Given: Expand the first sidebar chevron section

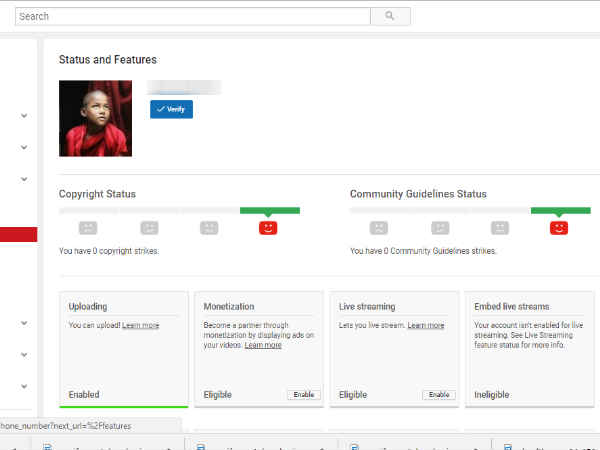Looking at the screenshot, I should coord(23,116).
